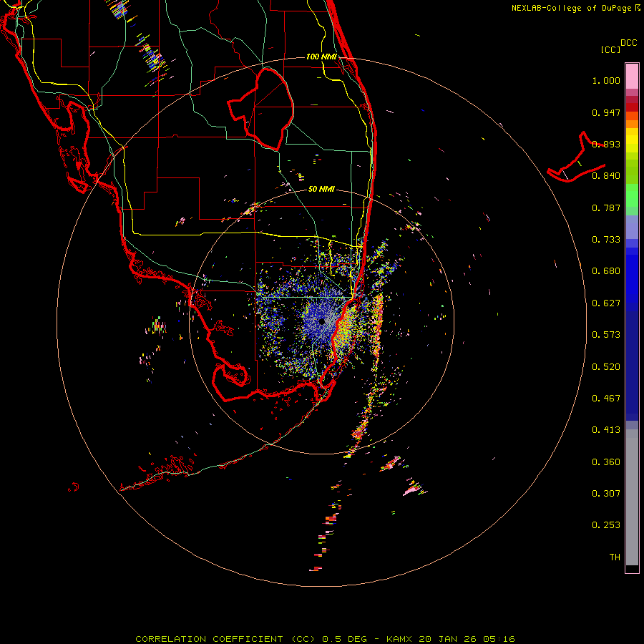This screenshot has width=644, height=644.
Task: Click the 100 NMI range ring label
Action: coord(321,57)
